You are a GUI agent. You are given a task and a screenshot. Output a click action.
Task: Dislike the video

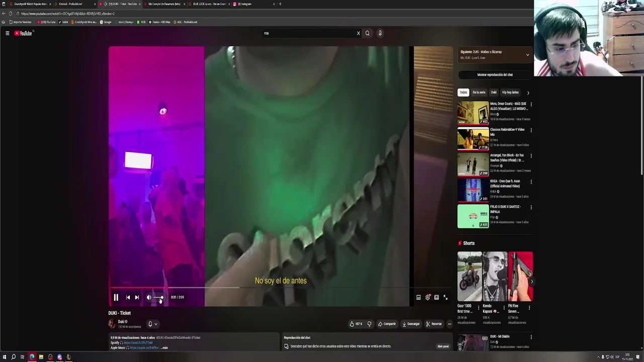tap(369, 324)
